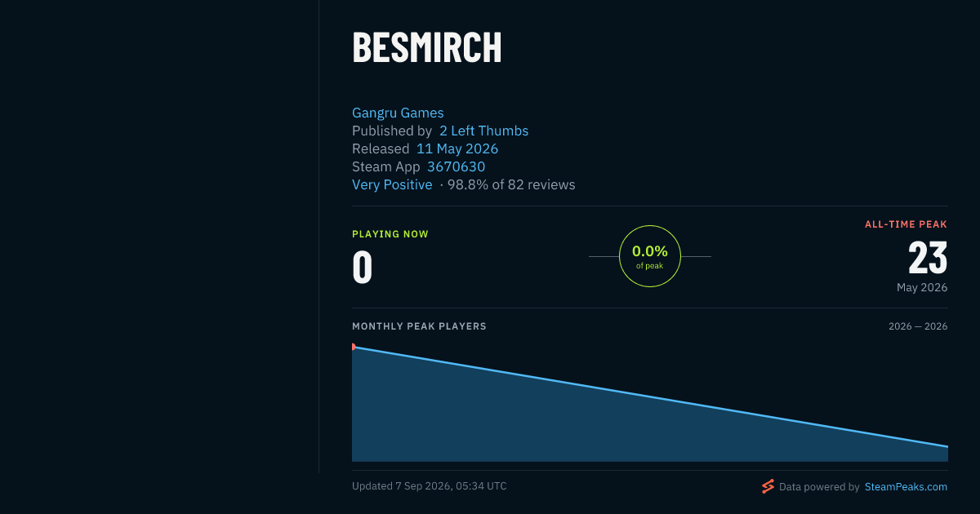
Task: Click the Playing Now count 0
Action: tap(363, 267)
